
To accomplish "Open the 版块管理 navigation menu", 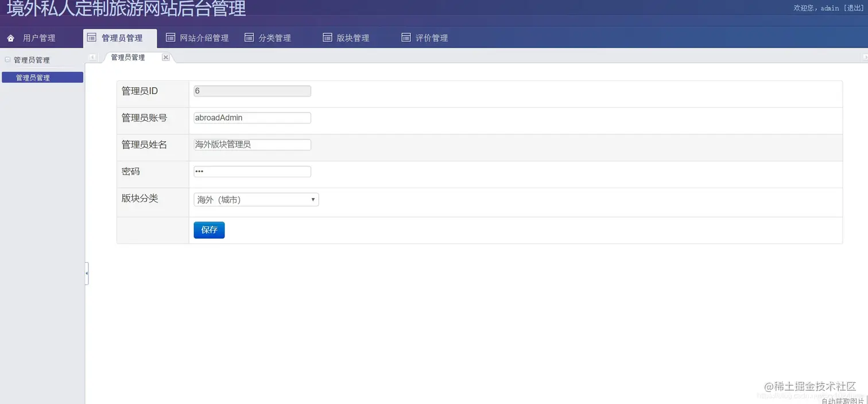I will (x=353, y=38).
